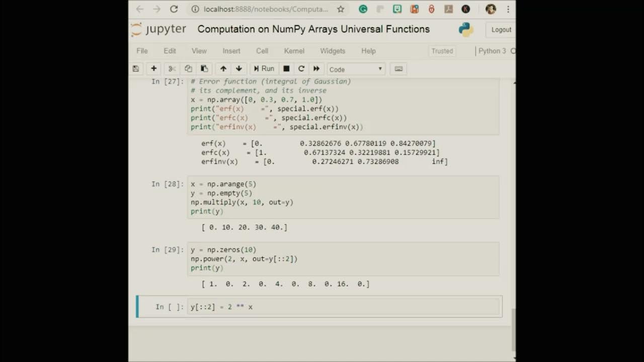Click the output '[ 0. 10. 20. 30. 40.]'
Viewport: 644px width, 362px height.
[245, 227]
